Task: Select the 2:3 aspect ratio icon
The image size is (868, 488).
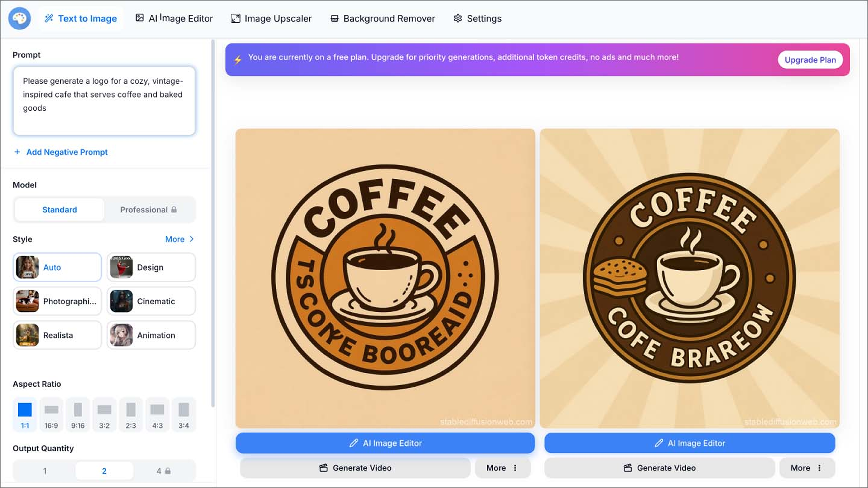Action: [x=131, y=415]
